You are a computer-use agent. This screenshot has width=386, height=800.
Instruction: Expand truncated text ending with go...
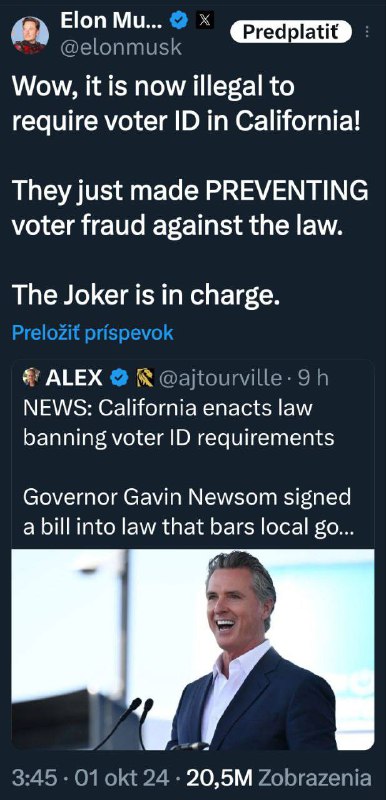[188, 511]
